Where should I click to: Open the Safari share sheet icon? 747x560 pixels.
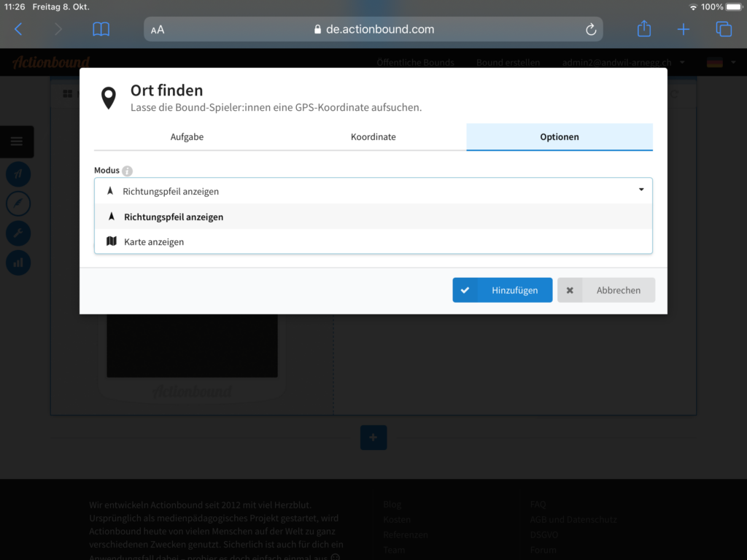tap(643, 29)
